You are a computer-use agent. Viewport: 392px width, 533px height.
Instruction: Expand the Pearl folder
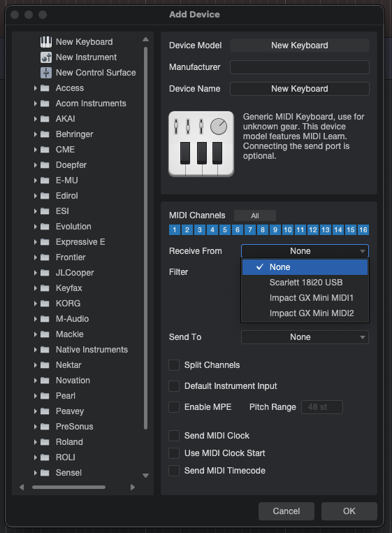[x=36, y=396]
